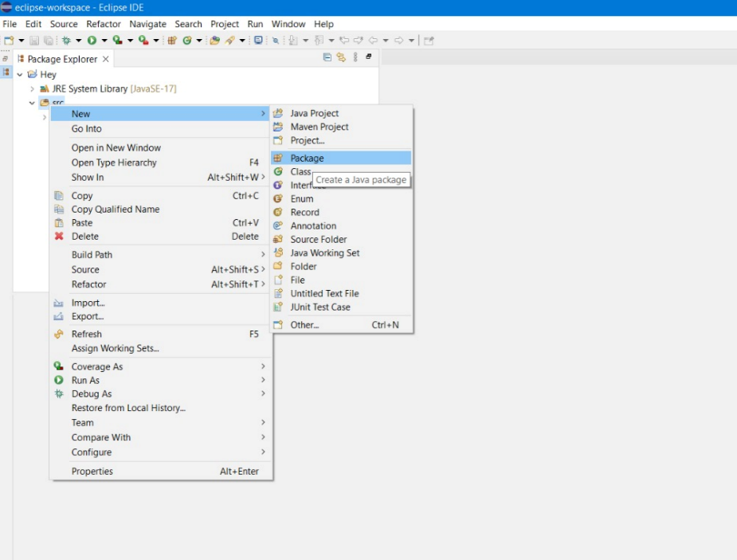Screen dimensions: 737x560
Task: Click the Pin Editor toolbar icon
Action: [429, 41]
